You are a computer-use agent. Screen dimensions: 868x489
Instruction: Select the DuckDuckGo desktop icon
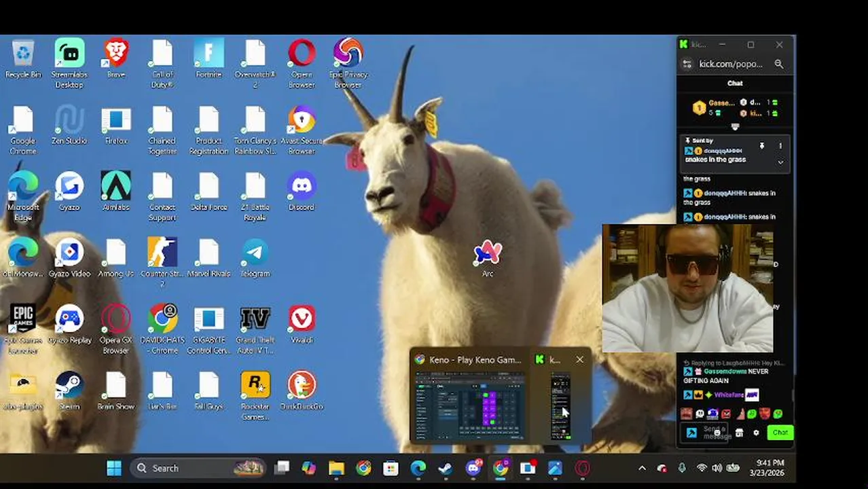(x=302, y=391)
